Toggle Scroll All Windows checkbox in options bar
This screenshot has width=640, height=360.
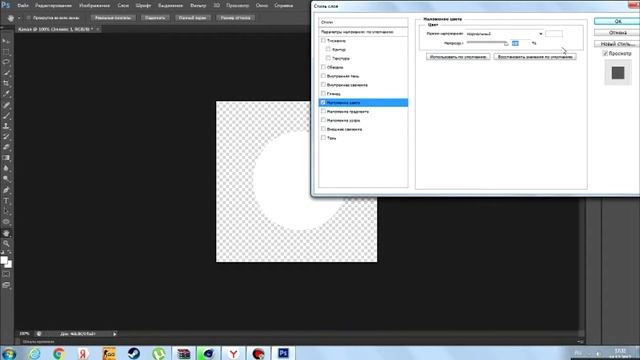29,18
